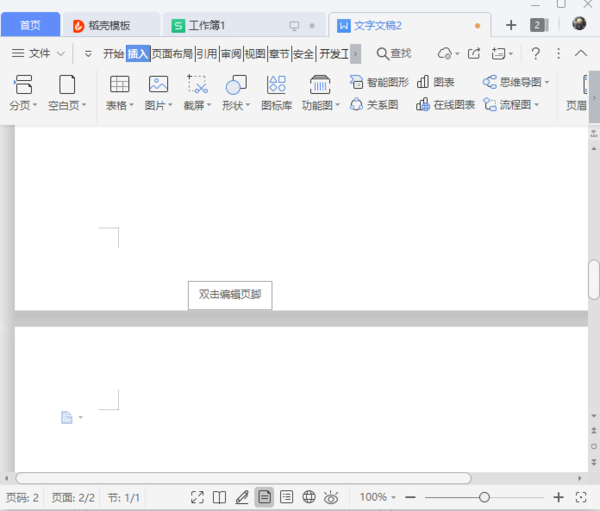Expand the 流程图 dropdown arrow
The height and width of the screenshot is (511, 600).
(536, 104)
